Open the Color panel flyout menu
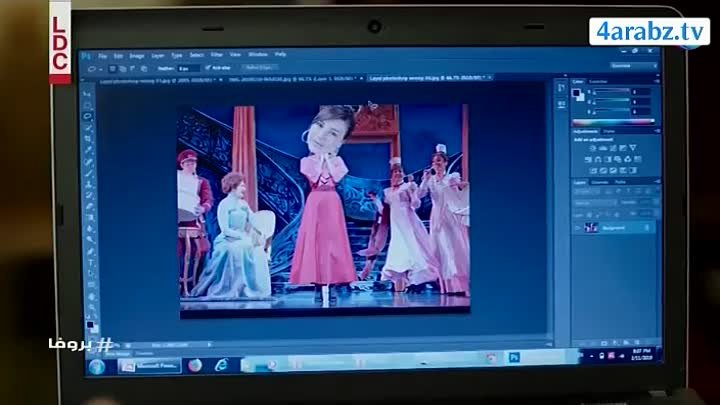 point(655,80)
